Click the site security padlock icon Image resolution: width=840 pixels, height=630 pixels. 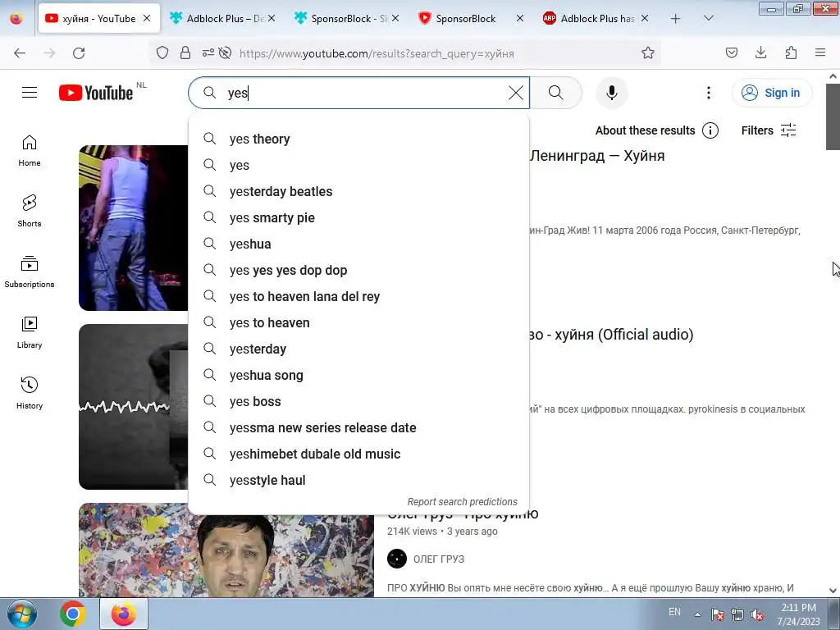click(185, 52)
